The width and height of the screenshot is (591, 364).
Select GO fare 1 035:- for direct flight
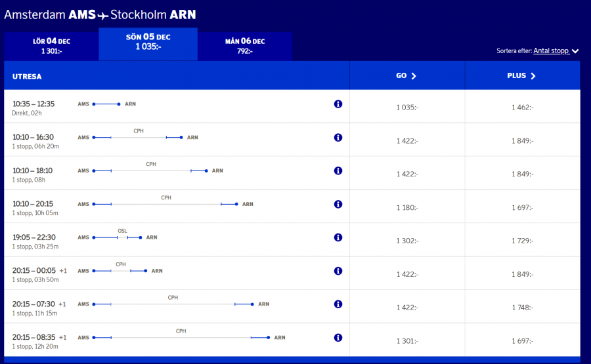[407, 107]
